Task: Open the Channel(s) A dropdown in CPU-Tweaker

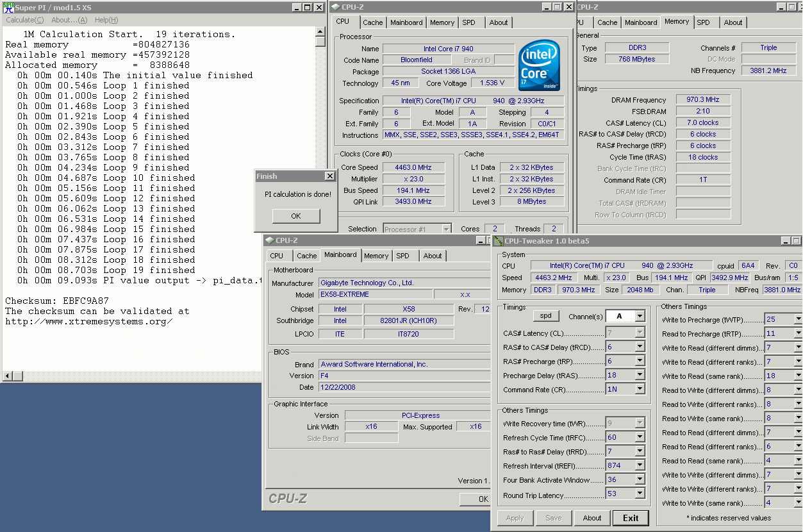Action: click(639, 316)
